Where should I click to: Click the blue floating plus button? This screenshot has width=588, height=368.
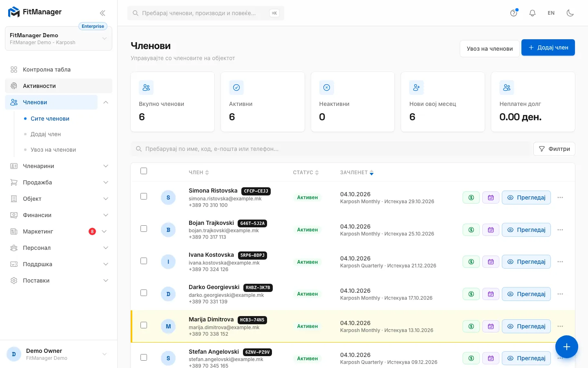(x=567, y=347)
